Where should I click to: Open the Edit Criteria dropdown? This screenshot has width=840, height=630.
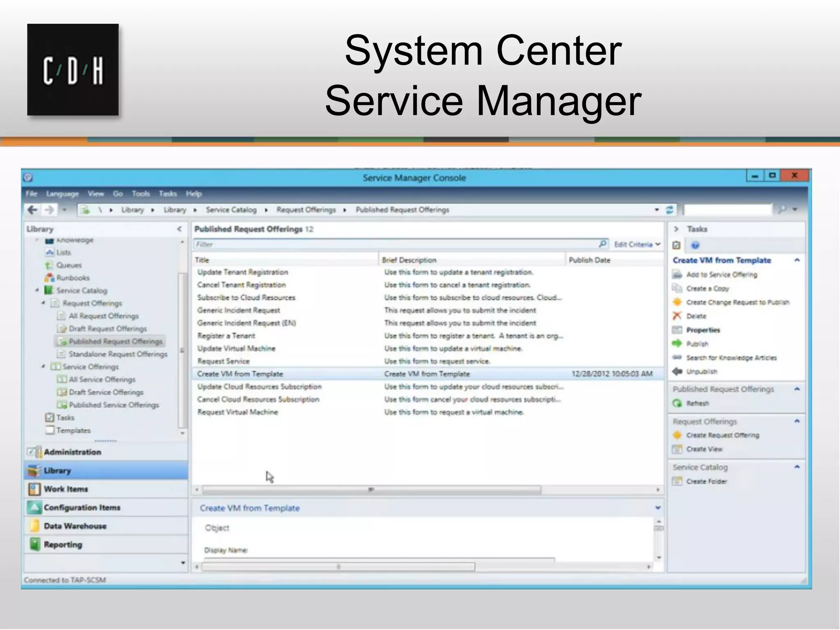click(x=637, y=244)
